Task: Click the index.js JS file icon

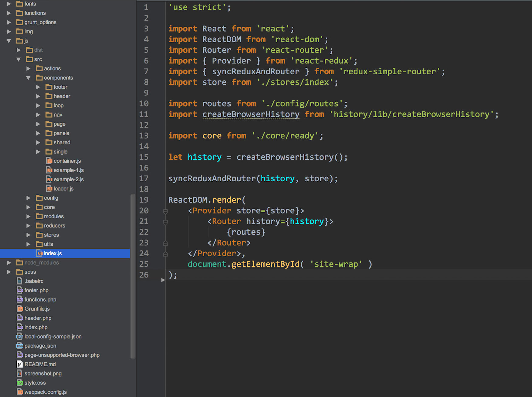Action: pos(40,253)
